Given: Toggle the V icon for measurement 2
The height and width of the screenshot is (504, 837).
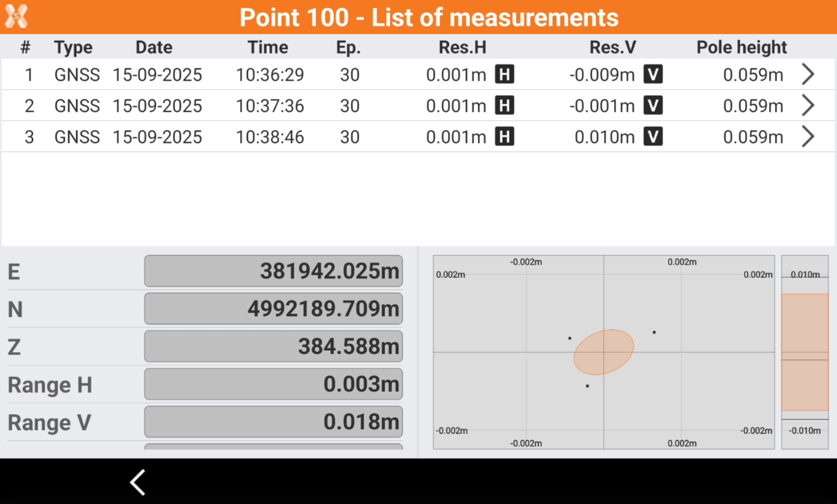Looking at the screenshot, I should pos(653,105).
